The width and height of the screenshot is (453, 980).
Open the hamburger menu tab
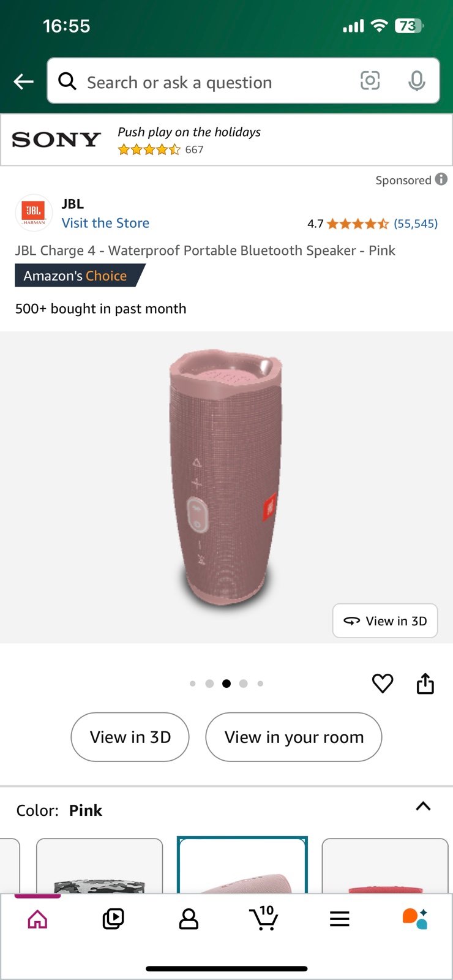339,919
